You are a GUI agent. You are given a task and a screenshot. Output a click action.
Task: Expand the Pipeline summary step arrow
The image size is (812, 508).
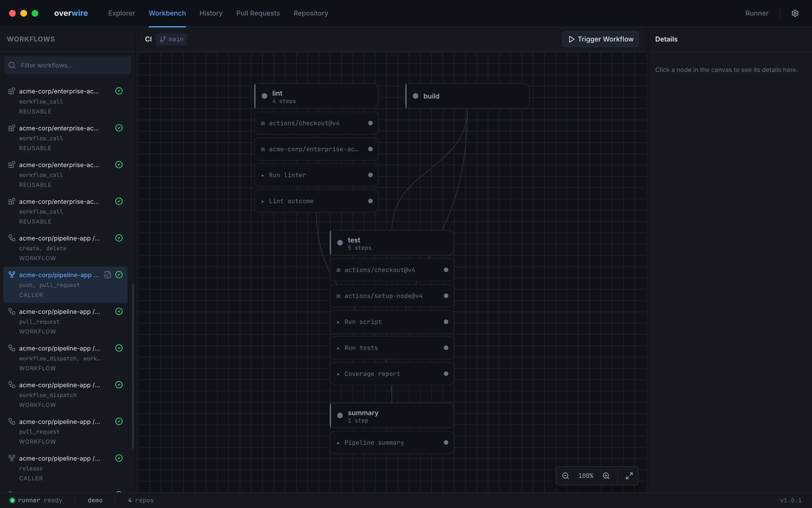point(338,443)
